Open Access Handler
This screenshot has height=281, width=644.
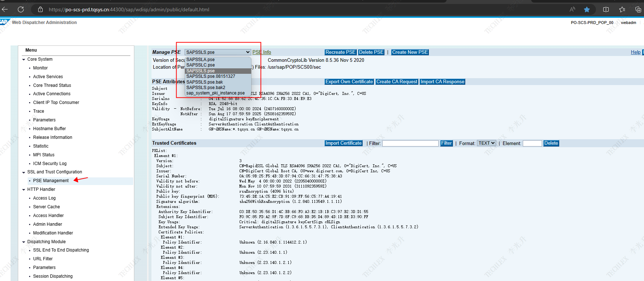[x=48, y=216]
